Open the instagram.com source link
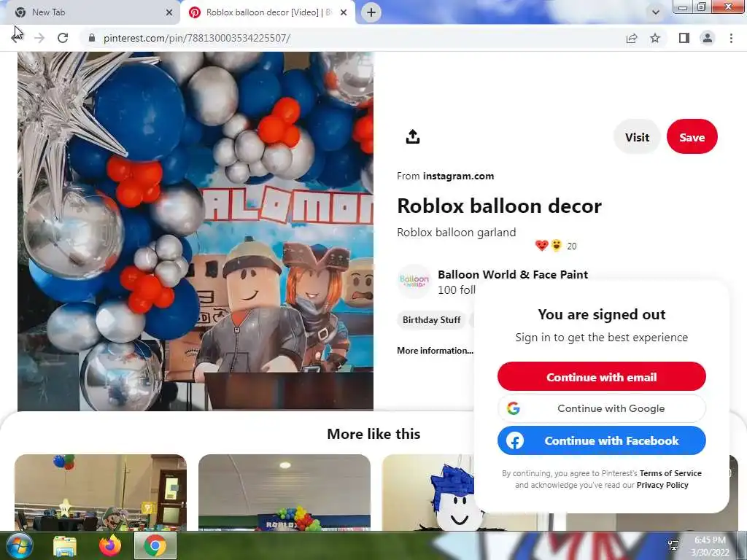This screenshot has height=560, width=747. coord(458,176)
